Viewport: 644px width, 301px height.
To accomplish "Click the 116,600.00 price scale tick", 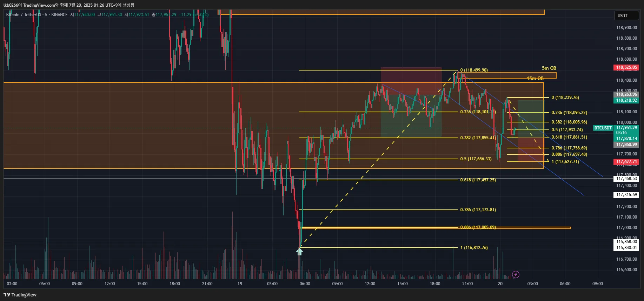I will pos(626,270).
